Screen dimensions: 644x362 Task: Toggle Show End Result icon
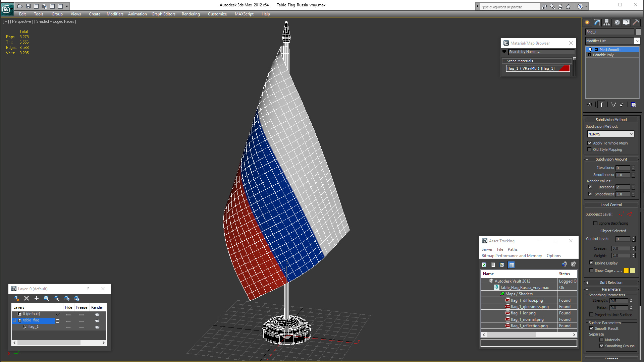click(x=602, y=105)
